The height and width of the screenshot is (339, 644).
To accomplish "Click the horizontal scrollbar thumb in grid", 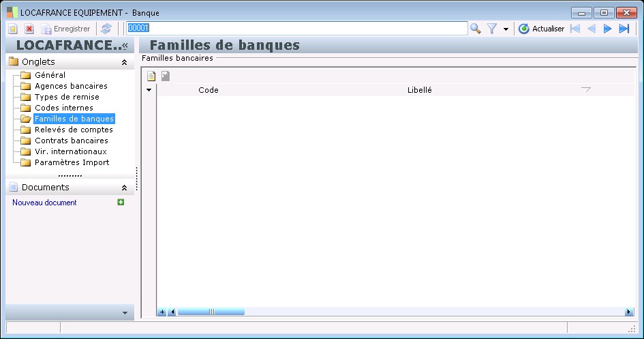I will click(211, 312).
